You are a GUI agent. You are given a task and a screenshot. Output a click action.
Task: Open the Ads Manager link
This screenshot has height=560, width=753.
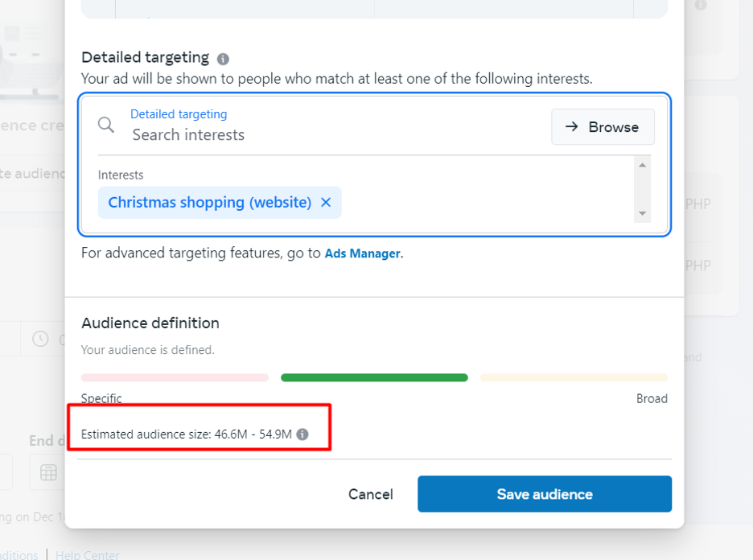point(363,253)
